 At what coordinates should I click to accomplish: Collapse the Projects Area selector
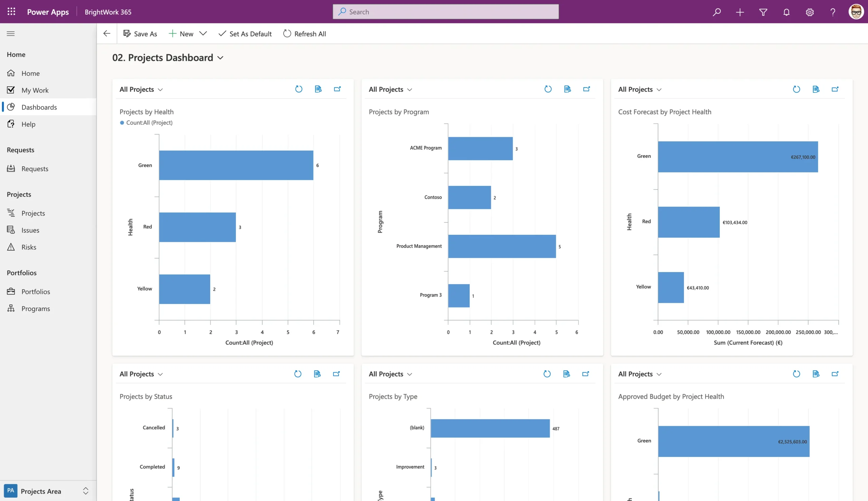tap(85, 491)
